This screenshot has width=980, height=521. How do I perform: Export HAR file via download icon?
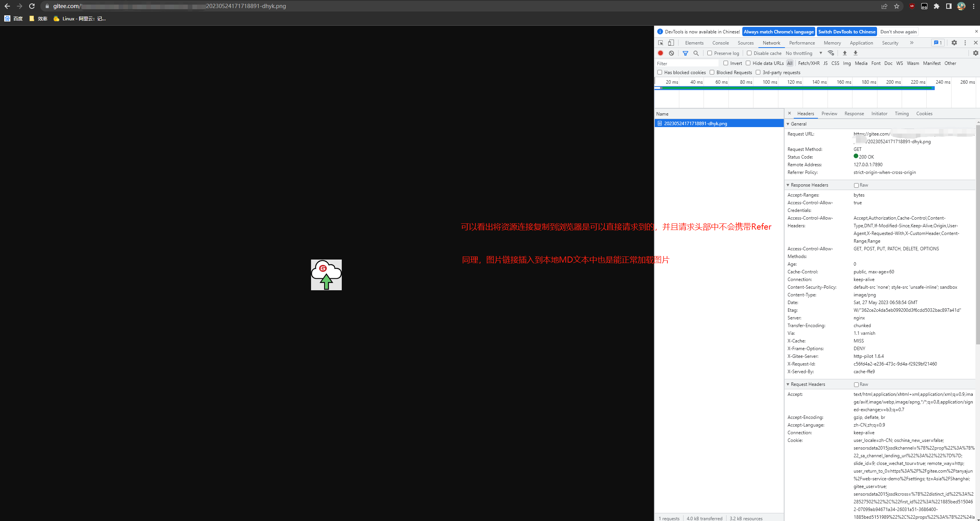855,53
